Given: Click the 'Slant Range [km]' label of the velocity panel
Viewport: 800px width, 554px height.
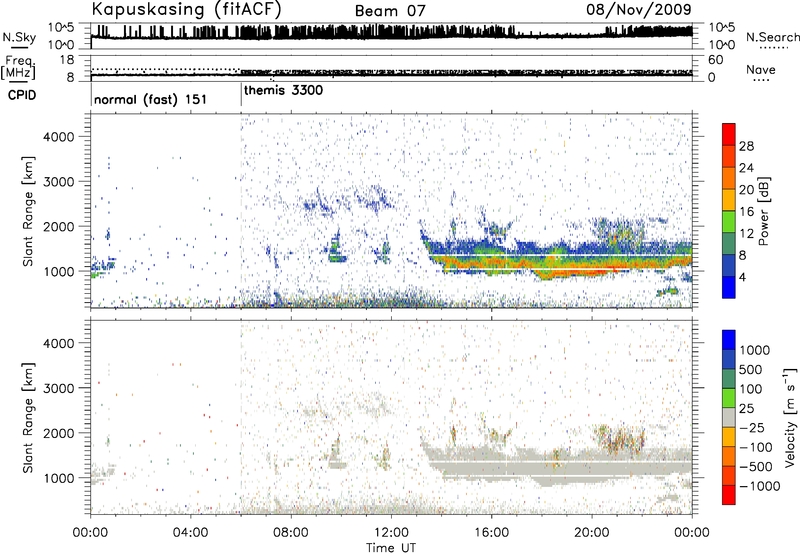Looking at the screenshot, I should [29, 417].
